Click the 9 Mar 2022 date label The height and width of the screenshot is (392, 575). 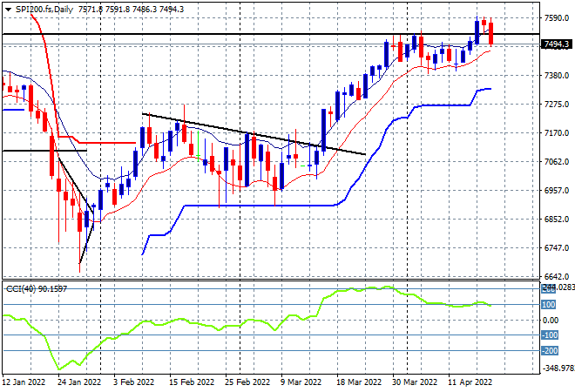click(x=301, y=382)
